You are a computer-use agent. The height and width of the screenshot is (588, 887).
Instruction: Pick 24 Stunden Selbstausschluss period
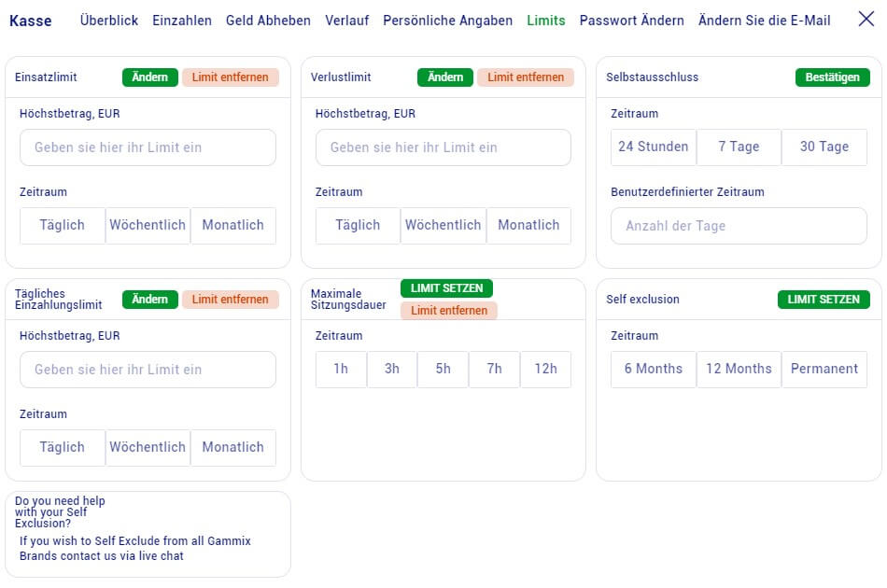(654, 147)
